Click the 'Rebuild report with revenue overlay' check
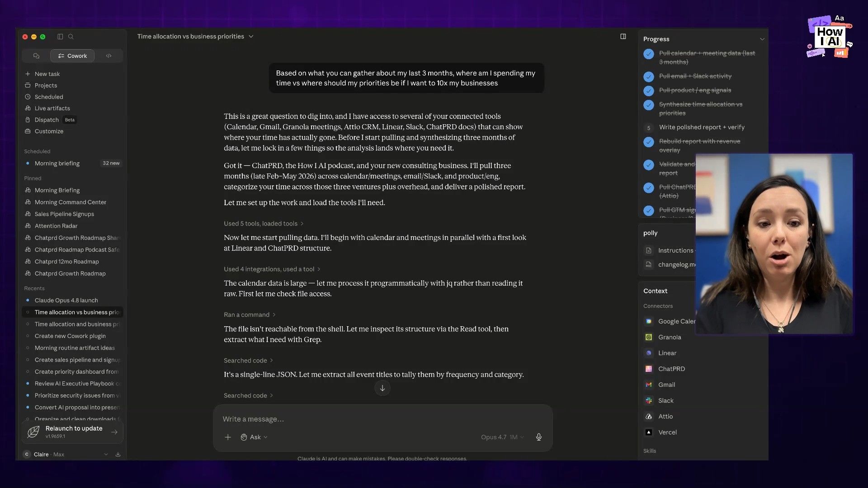 point(649,142)
